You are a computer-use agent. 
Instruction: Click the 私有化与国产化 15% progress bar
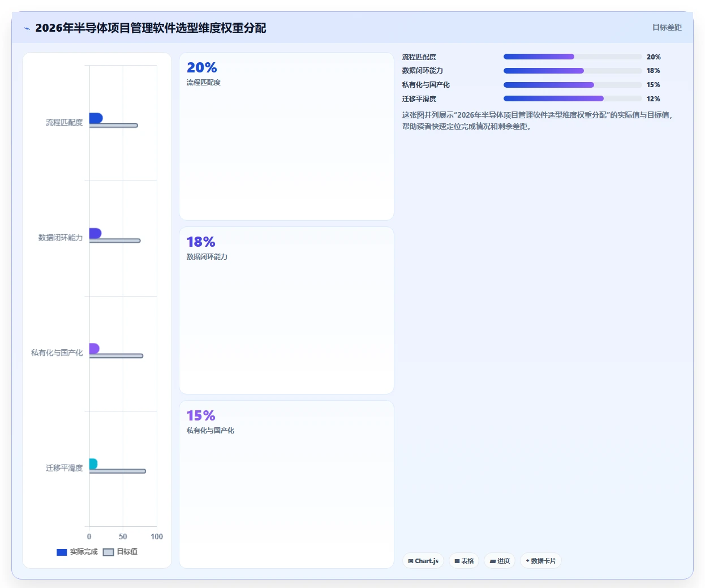point(573,85)
